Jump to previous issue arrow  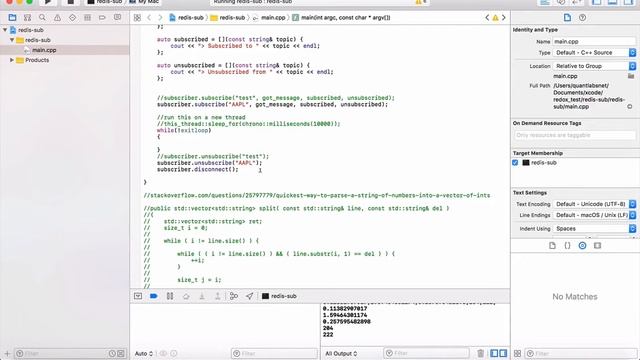coord(487,18)
